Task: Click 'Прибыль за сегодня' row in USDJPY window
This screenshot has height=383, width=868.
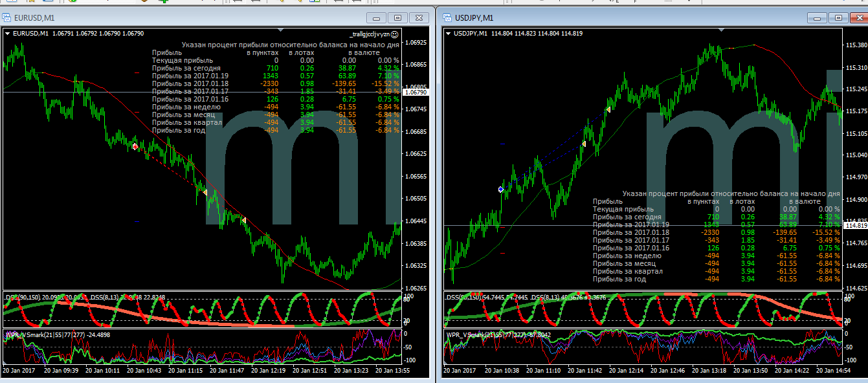Action: 717,217
